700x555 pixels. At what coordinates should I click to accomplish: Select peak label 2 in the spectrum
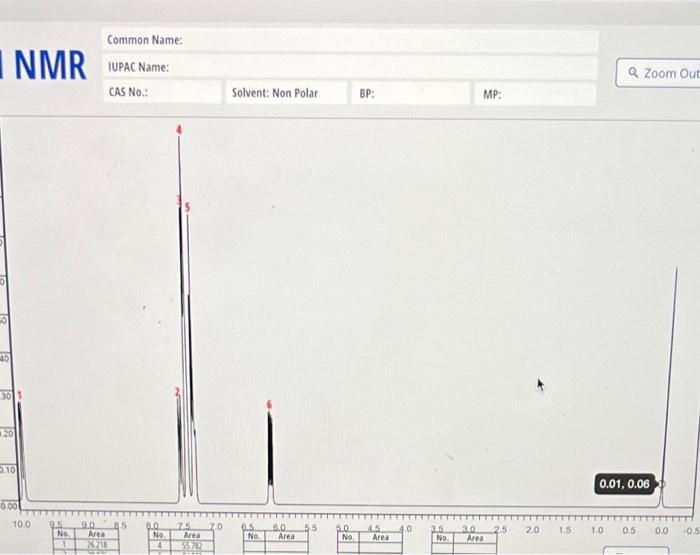coord(177,392)
